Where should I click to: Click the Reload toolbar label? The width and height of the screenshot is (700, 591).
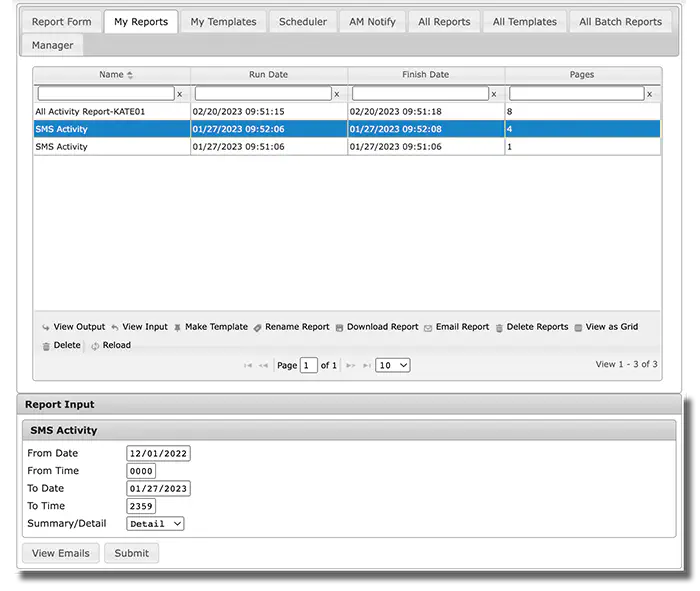pos(117,345)
